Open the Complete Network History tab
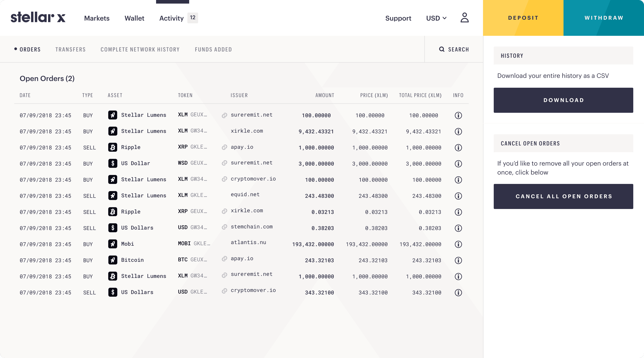 click(x=140, y=49)
